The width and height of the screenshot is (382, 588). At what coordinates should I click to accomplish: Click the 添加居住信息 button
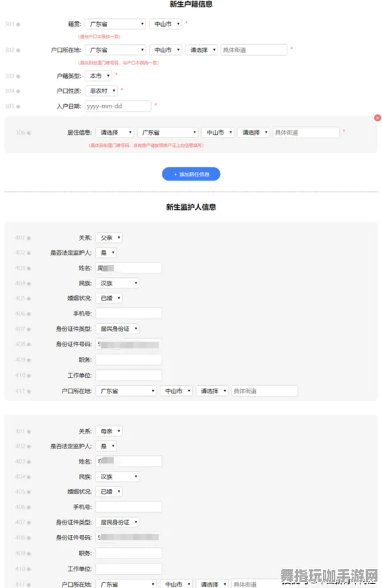pos(191,174)
